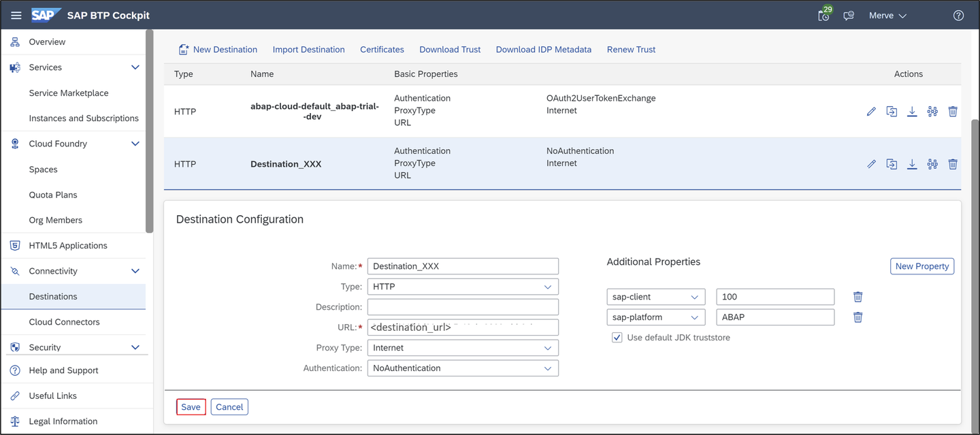Viewport: 980px width, 435px height.
Task: Open notifications with badge 29
Action: tap(825, 14)
